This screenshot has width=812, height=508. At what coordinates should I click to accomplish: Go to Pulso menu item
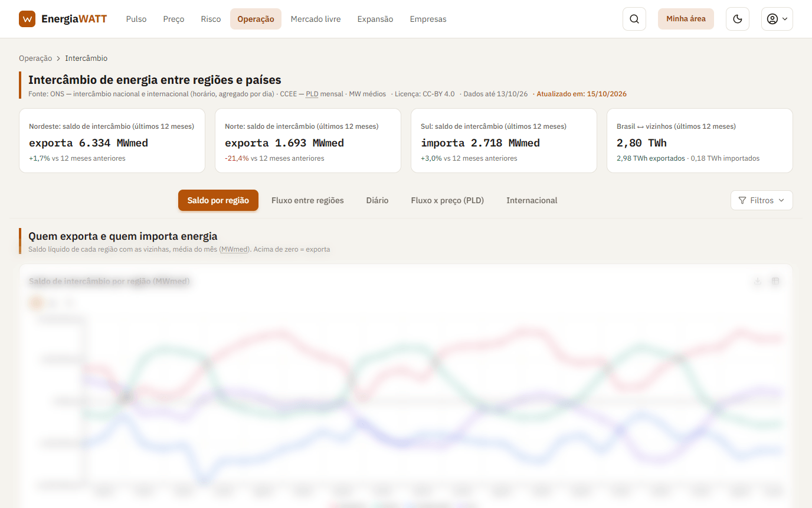(136, 19)
